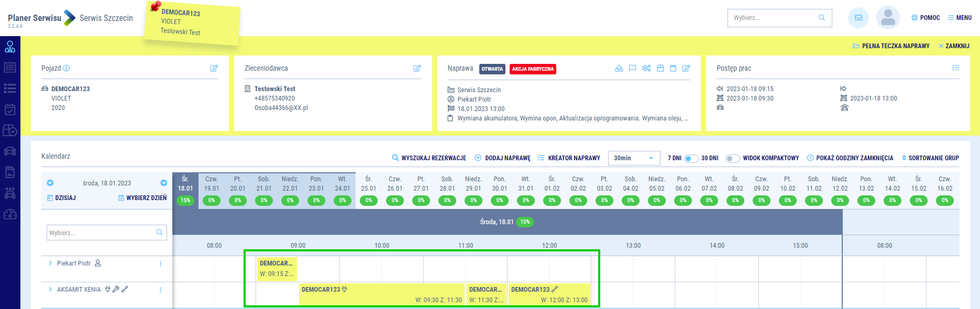Toggle between 7 DNI and 30 DNI
Image resolution: width=980 pixels, height=309 pixels.
click(x=691, y=158)
